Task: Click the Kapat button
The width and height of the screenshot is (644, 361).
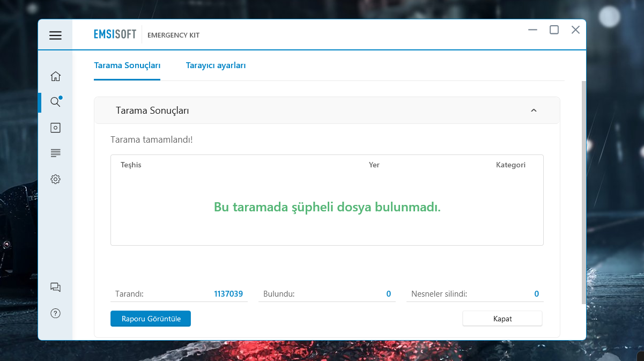Action: point(502,319)
